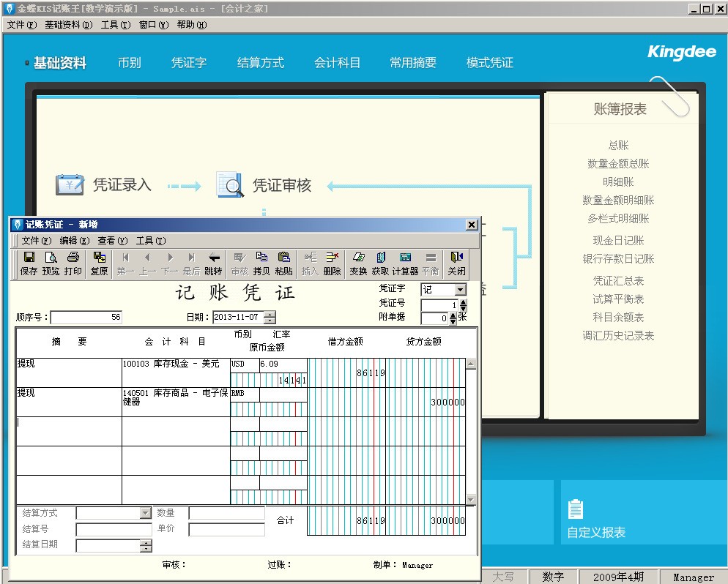Open 凭证审核 voucher audit icon
728x584 pixels.
pos(230,184)
